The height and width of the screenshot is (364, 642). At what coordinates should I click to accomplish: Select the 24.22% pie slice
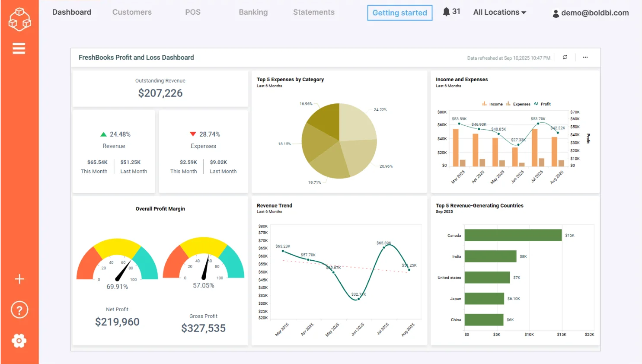357,122
